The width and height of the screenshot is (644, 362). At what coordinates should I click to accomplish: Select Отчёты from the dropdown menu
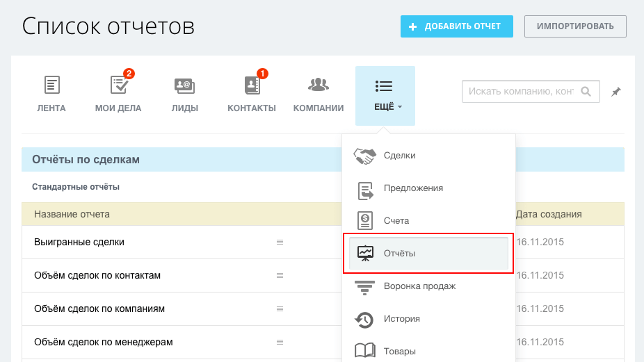(x=428, y=253)
